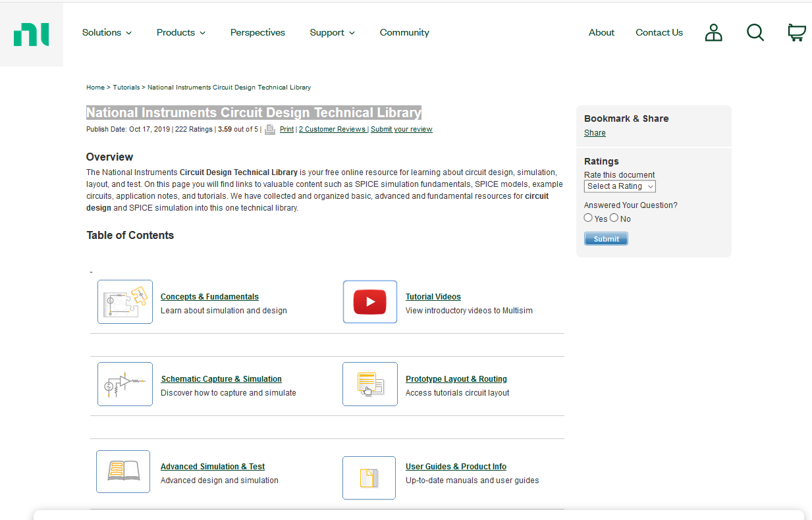812x520 pixels.
Task: Open Advanced Simulation & Test link
Action: coord(213,467)
